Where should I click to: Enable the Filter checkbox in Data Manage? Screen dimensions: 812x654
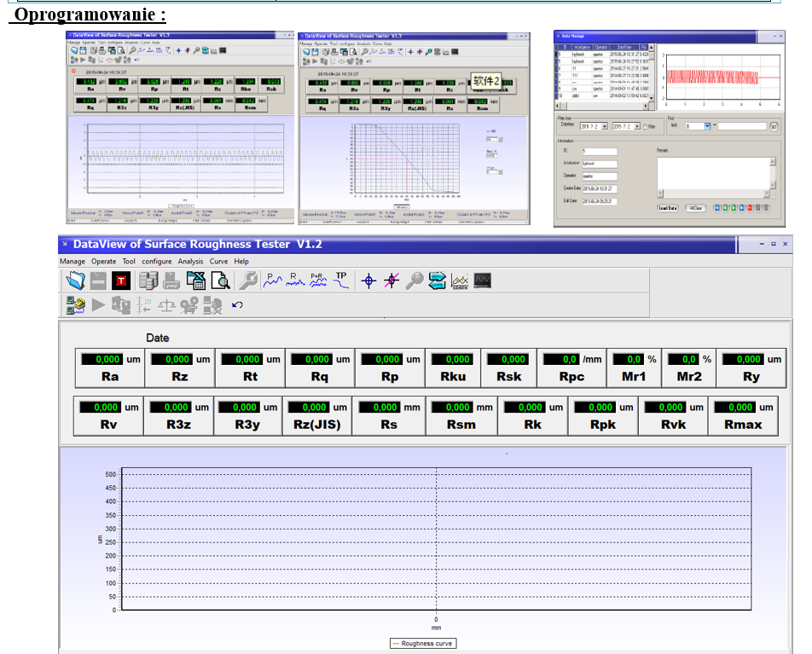click(x=646, y=126)
